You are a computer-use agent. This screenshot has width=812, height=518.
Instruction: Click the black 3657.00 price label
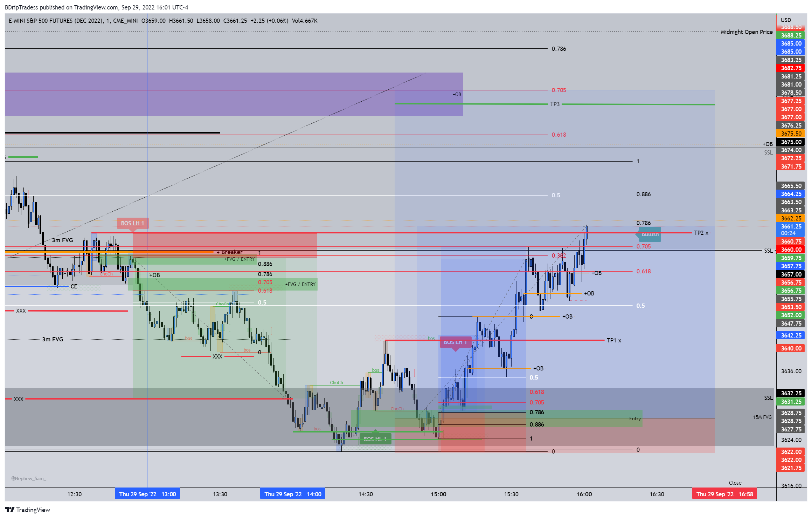791,274
